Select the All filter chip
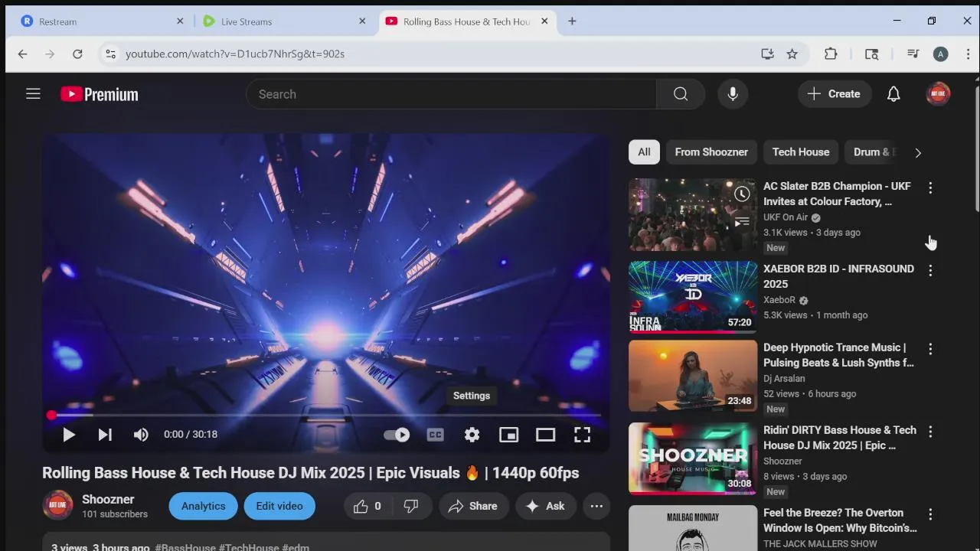The image size is (980, 551). [644, 152]
